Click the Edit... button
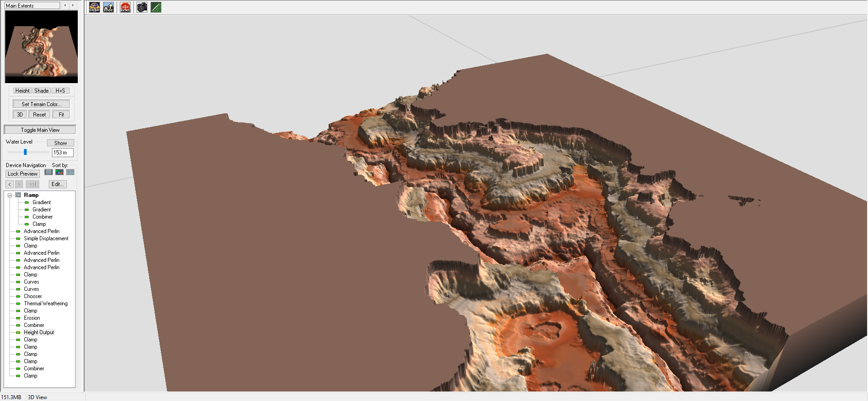The height and width of the screenshot is (401, 868). point(58,184)
